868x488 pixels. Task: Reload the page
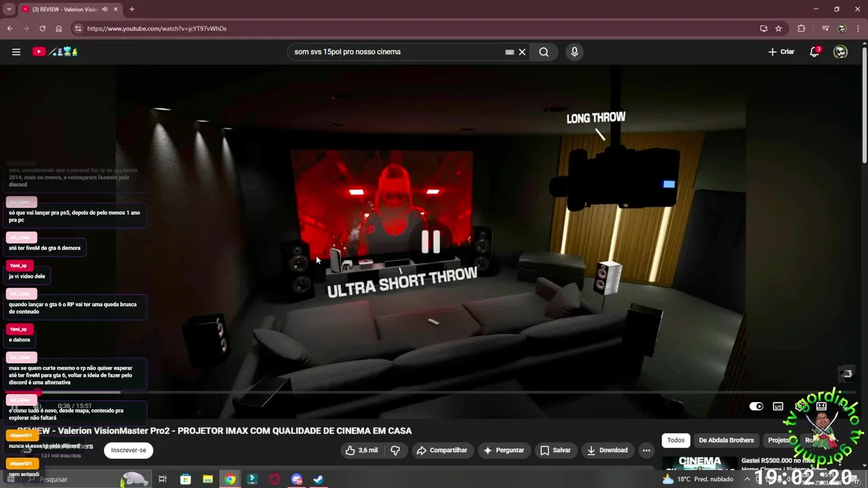(x=42, y=28)
